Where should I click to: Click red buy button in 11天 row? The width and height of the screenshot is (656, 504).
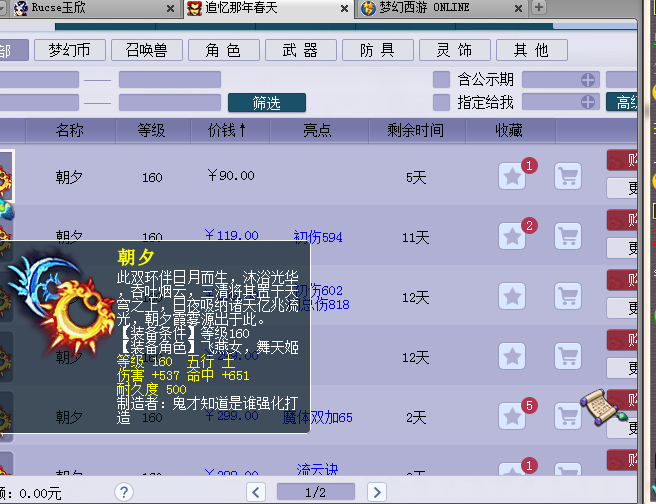coord(622,220)
